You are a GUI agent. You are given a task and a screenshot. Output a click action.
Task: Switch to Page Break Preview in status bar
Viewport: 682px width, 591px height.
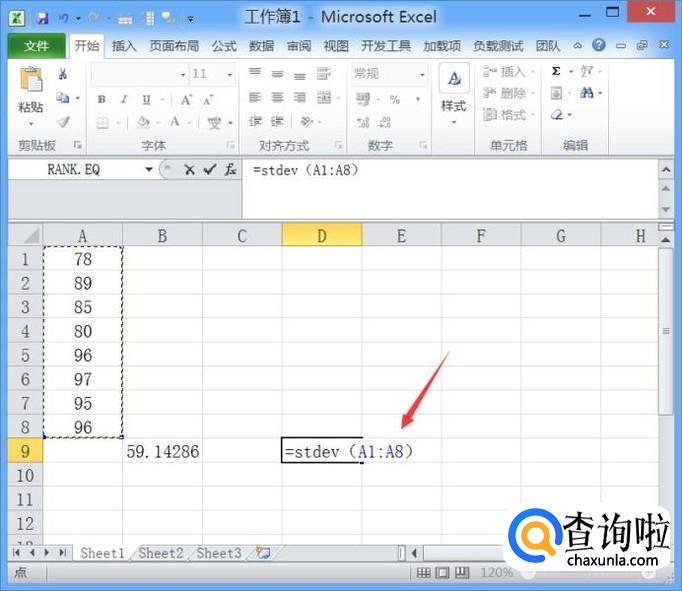[462, 573]
